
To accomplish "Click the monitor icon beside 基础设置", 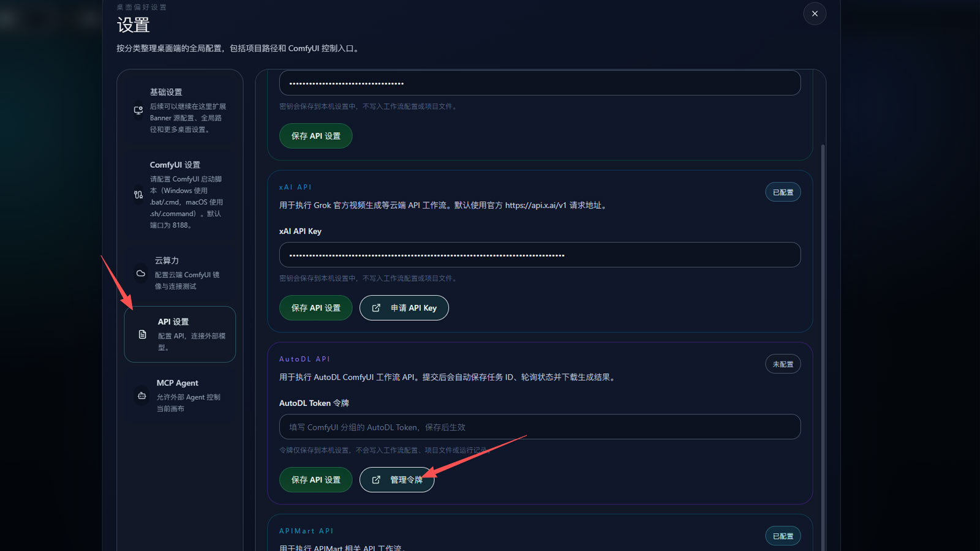I will (138, 110).
